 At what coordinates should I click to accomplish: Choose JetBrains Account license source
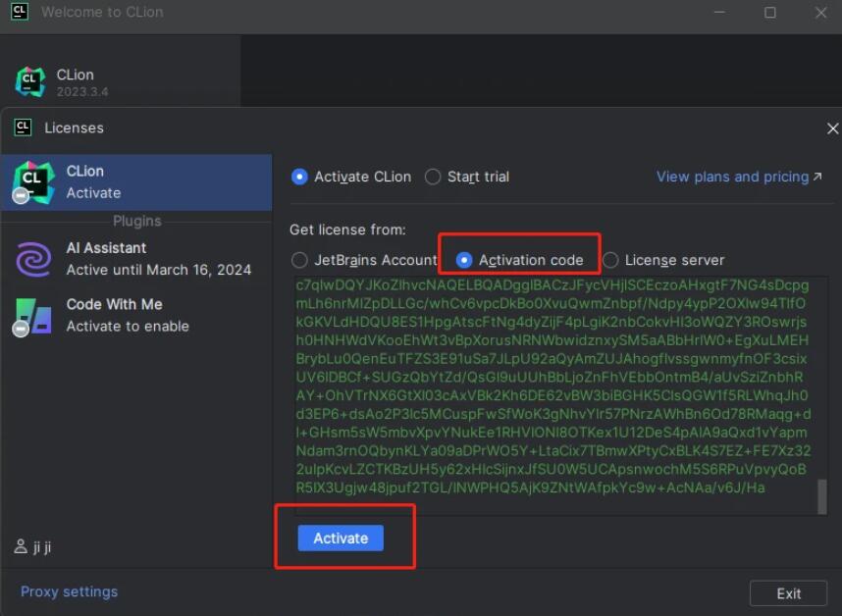click(x=299, y=260)
